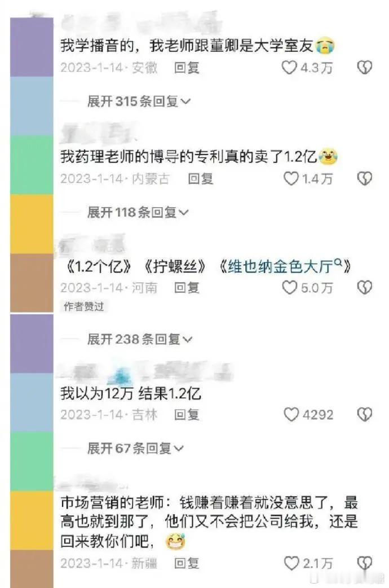Dislike the 新疆 comment
Screen dimensions: 389x588
pos(364,563)
